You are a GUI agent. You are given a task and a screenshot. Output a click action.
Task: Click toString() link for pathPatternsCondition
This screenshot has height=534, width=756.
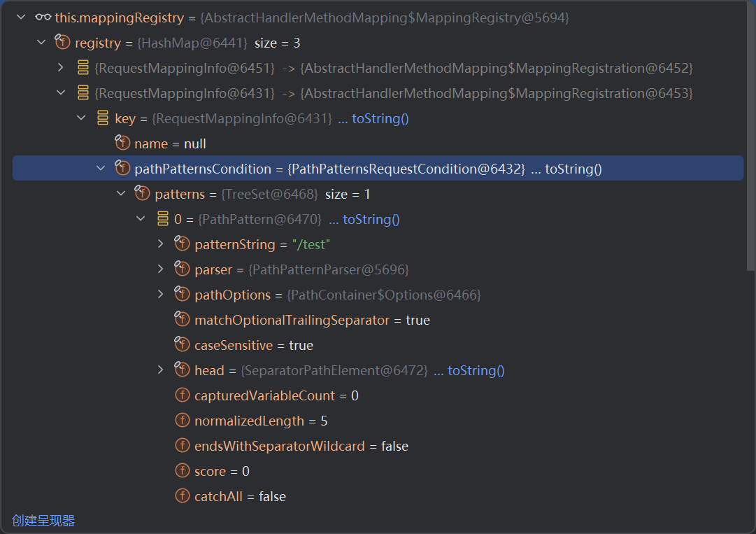point(573,169)
